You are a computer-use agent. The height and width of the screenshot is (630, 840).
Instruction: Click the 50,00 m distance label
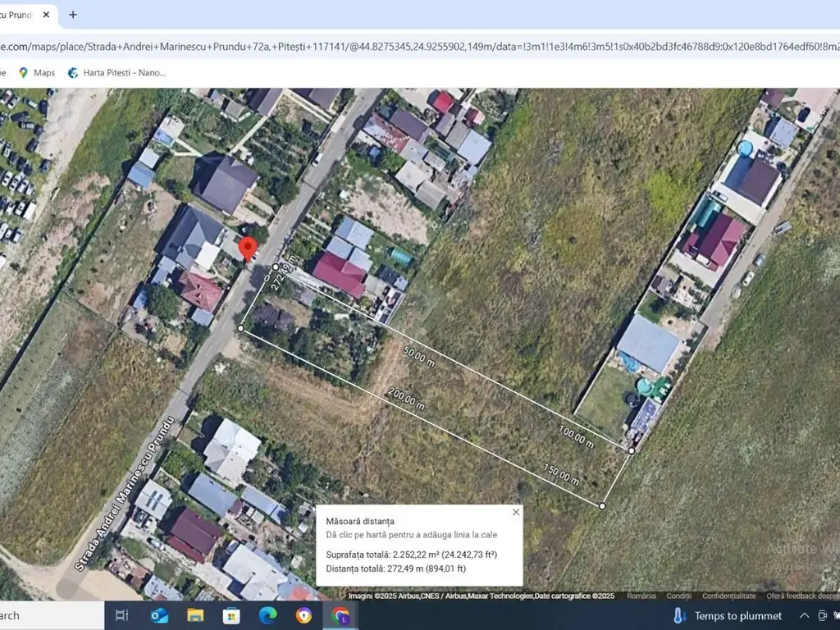[x=419, y=357]
